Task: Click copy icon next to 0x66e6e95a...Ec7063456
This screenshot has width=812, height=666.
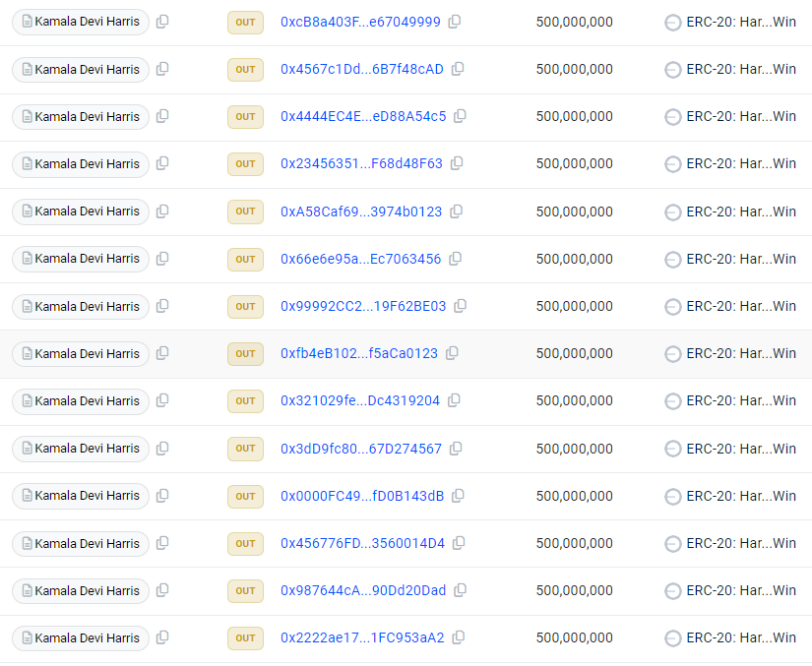Action: click(455, 259)
